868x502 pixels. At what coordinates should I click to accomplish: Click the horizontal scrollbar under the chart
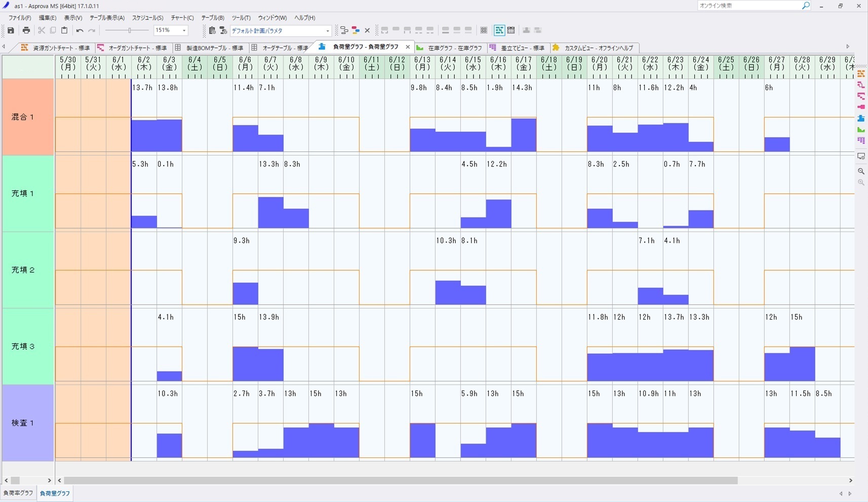400,480
